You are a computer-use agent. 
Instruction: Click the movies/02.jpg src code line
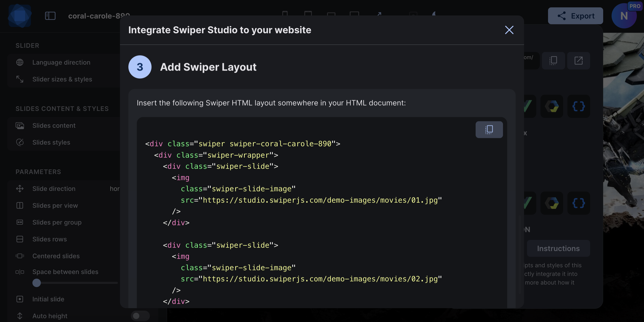pos(311,279)
